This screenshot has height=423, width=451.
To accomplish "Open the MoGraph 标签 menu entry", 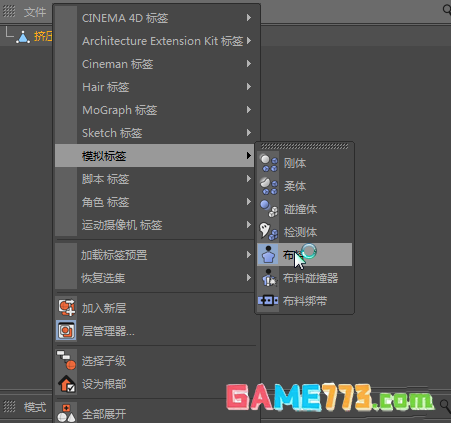I will coord(155,110).
